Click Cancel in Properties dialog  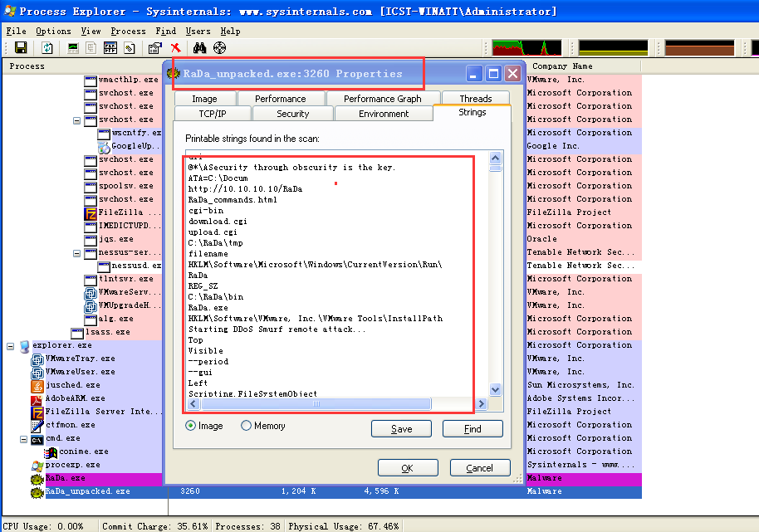480,468
